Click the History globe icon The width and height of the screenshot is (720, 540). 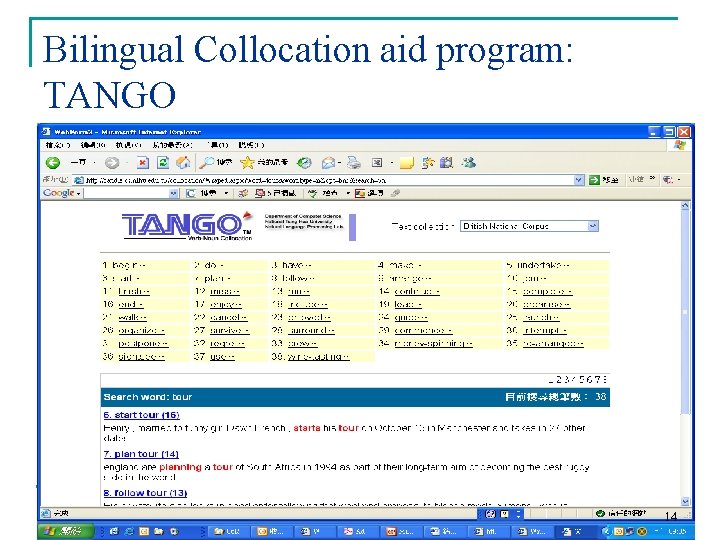(x=304, y=163)
